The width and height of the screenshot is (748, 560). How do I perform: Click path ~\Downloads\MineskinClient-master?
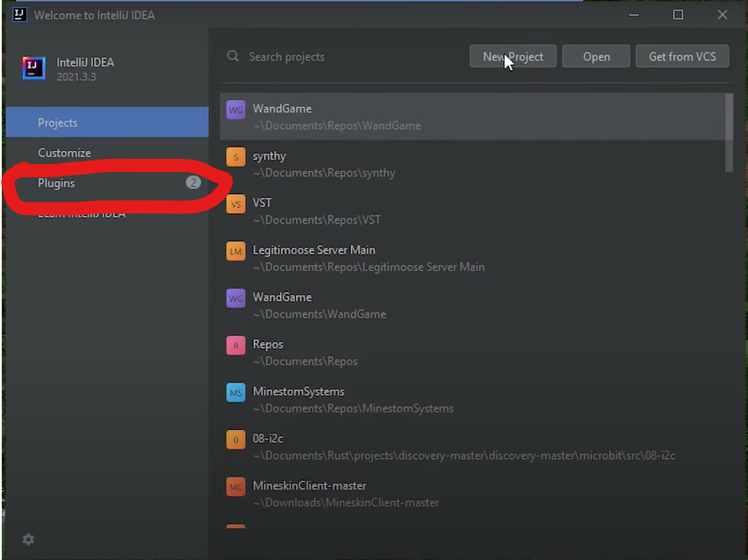point(346,503)
